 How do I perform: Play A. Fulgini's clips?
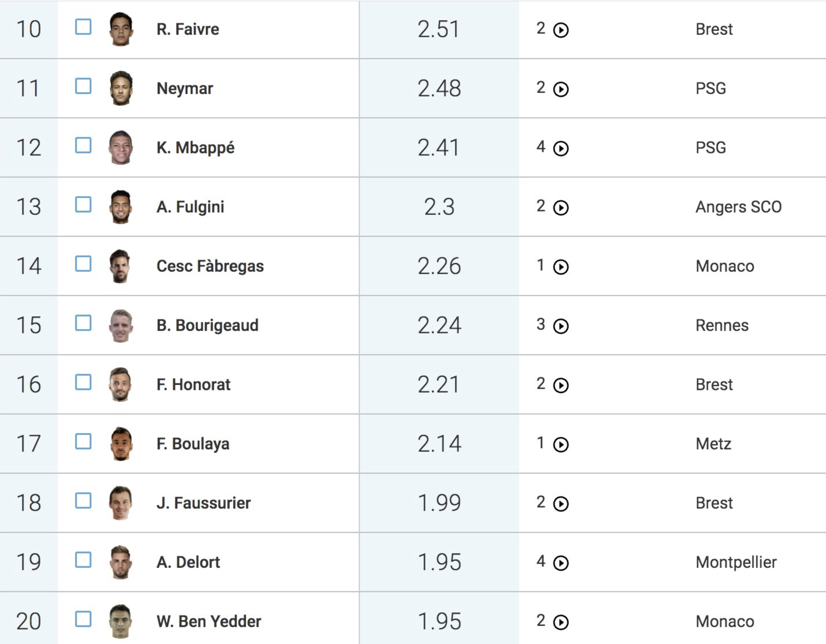tap(561, 207)
